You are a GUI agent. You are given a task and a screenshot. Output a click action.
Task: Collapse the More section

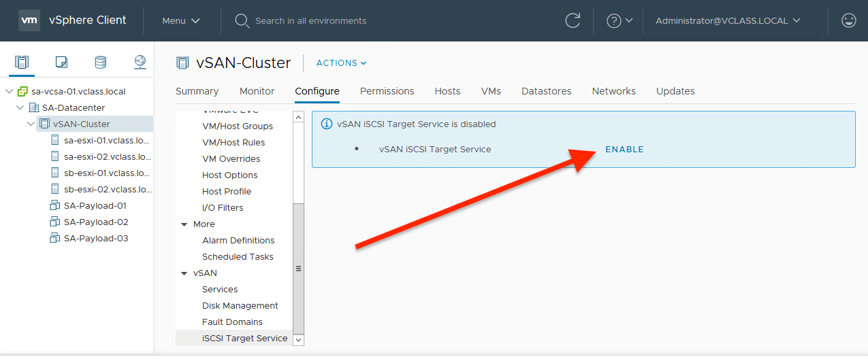(184, 224)
